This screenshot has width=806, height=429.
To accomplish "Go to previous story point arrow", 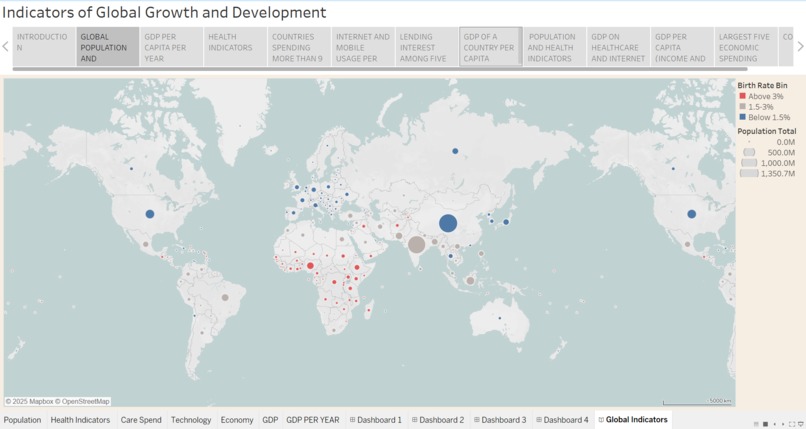I will click(x=5, y=47).
